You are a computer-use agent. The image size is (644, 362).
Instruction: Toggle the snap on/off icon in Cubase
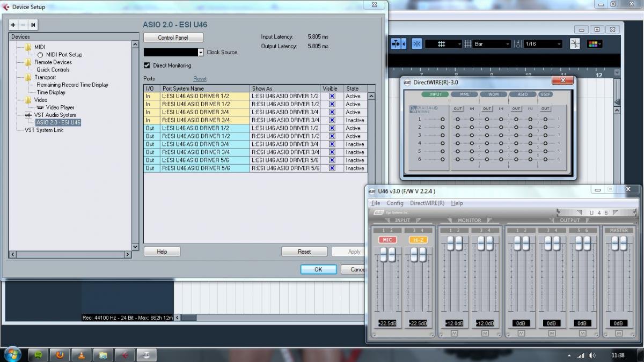click(x=417, y=44)
